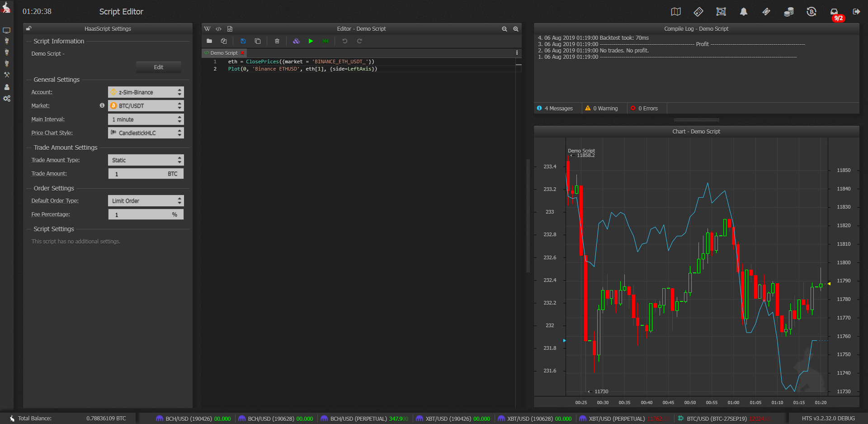The width and height of the screenshot is (868, 424).
Task: Filter log by 0 Warning
Action: click(x=602, y=109)
